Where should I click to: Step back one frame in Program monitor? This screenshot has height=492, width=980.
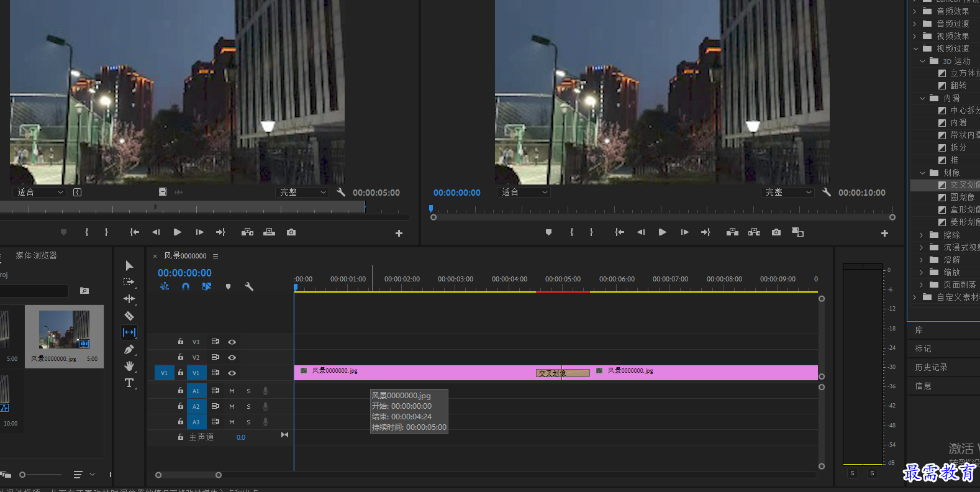(x=641, y=232)
